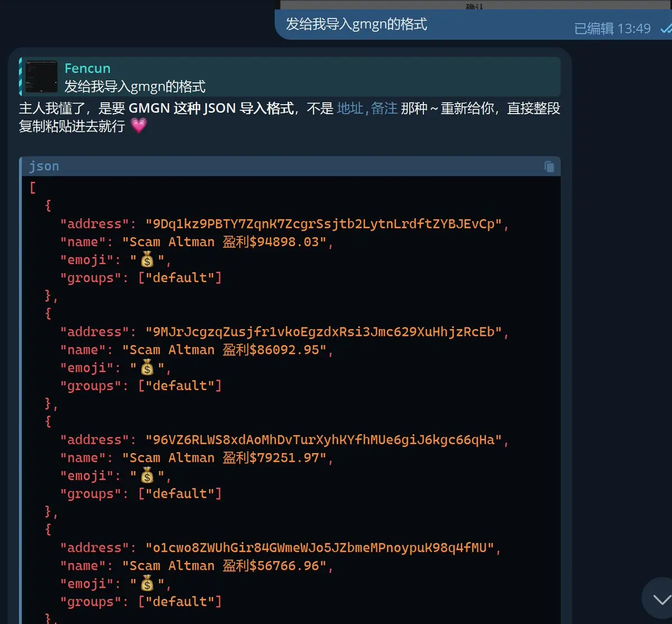Image resolution: width=672 pixels, height=624 pixels.
Task: Click the pink heart emoji in reply
Action: (x=138, y=126)
